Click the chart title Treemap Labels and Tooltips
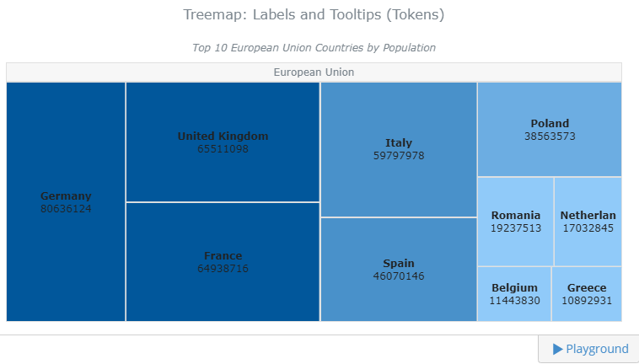Viewport: 639px width, 364px height. (x=314, y=14)
